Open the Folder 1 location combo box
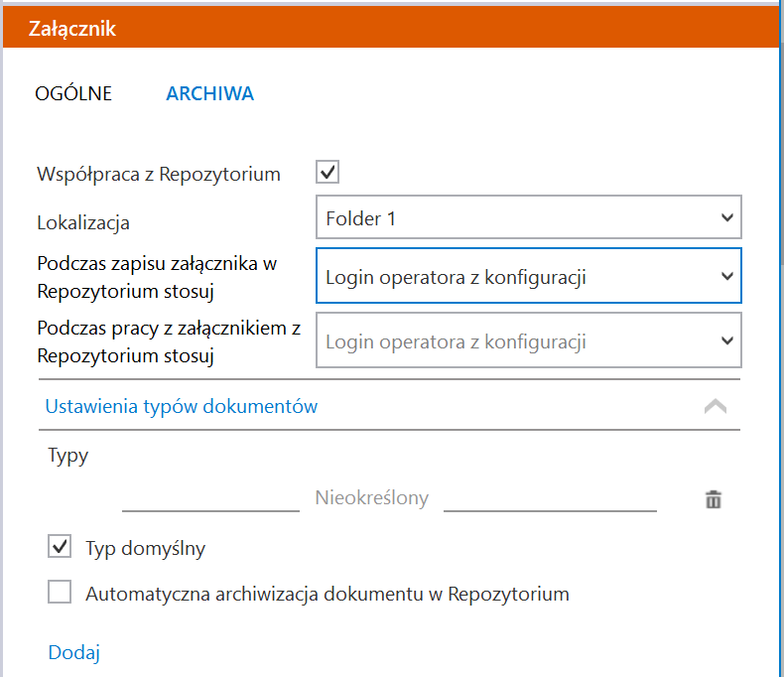784x677 pixels. click(x=529, y=217)
